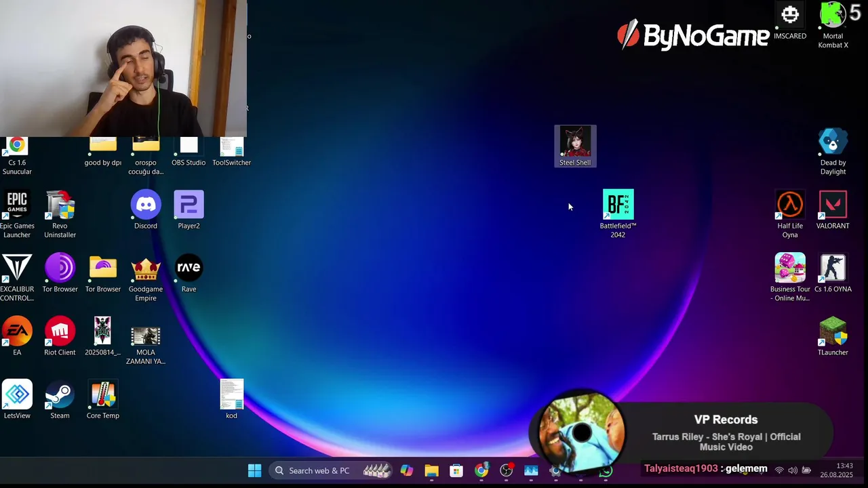
Task: Launch Goodgame Empire crown icon
Action: (146, 277)
